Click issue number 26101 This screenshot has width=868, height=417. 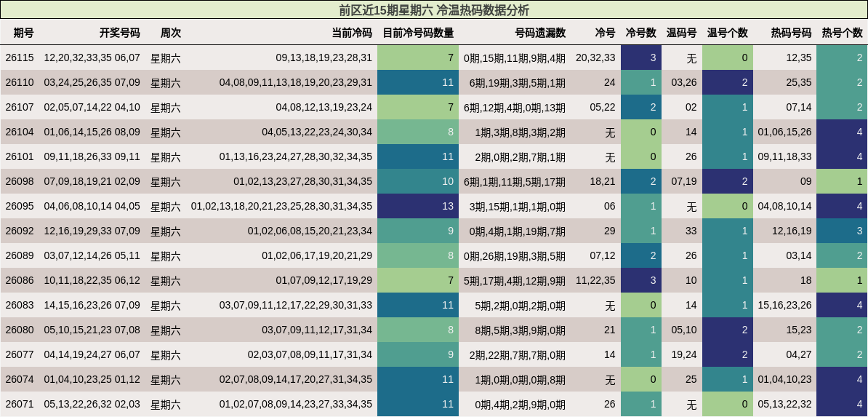coord(20,157)
